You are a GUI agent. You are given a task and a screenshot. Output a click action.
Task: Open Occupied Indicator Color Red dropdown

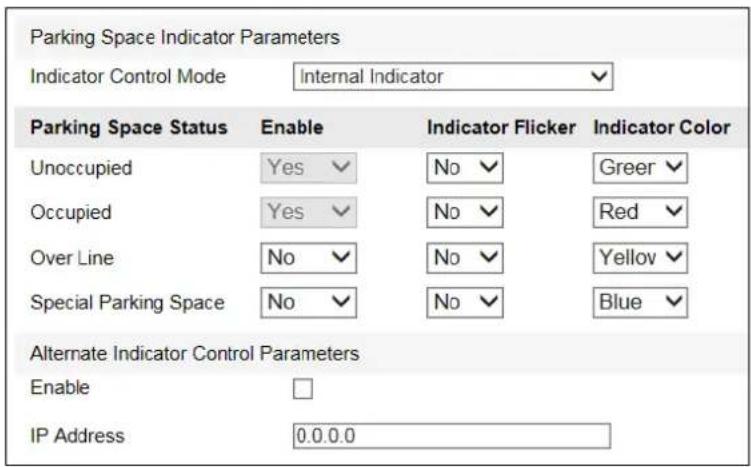click(x=640, y=212)
